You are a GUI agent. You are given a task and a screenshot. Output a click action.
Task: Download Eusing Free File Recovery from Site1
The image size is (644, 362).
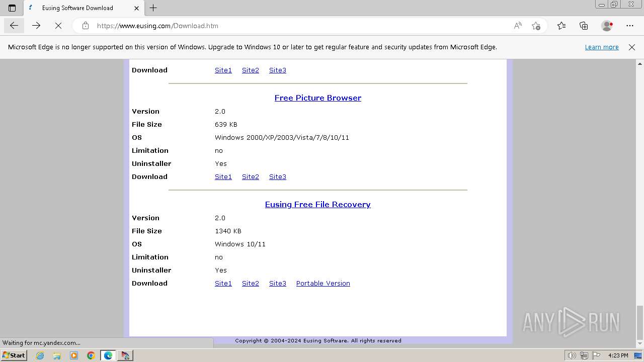tap(223, 284)
